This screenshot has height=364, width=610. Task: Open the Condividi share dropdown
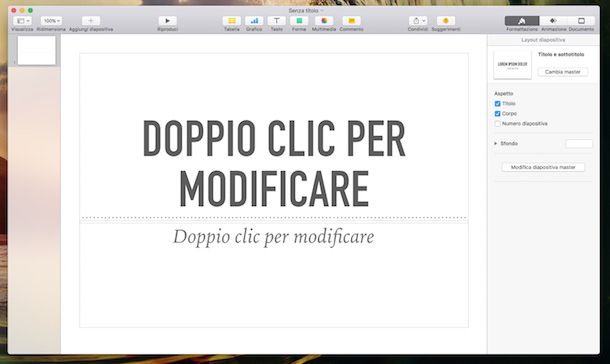[x=418, y=21]
